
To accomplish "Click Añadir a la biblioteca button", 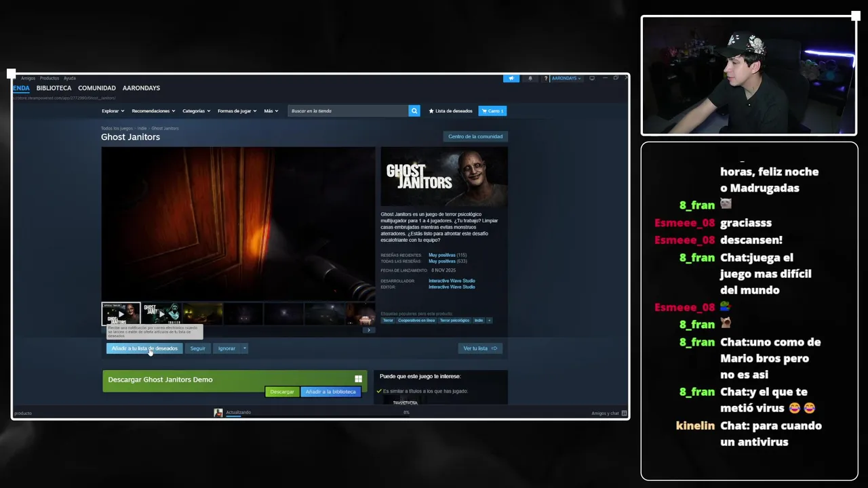I will point(330,392).
